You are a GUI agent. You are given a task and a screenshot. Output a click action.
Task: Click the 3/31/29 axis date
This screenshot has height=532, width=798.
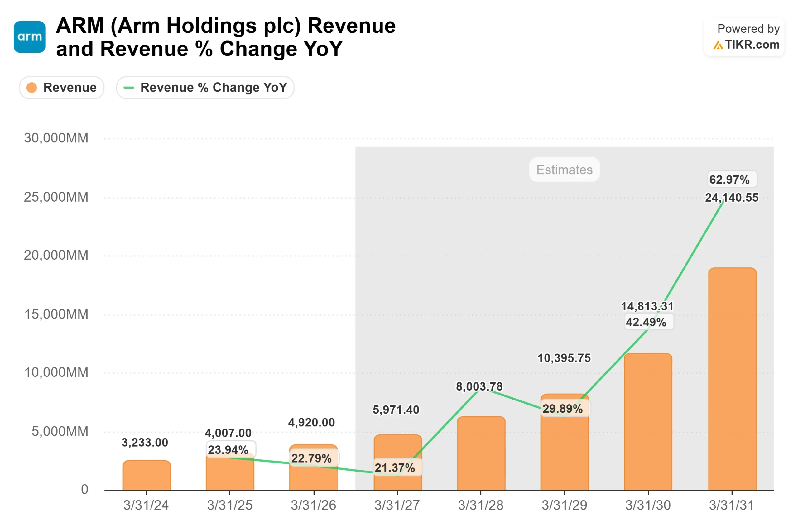click(564, 505)
